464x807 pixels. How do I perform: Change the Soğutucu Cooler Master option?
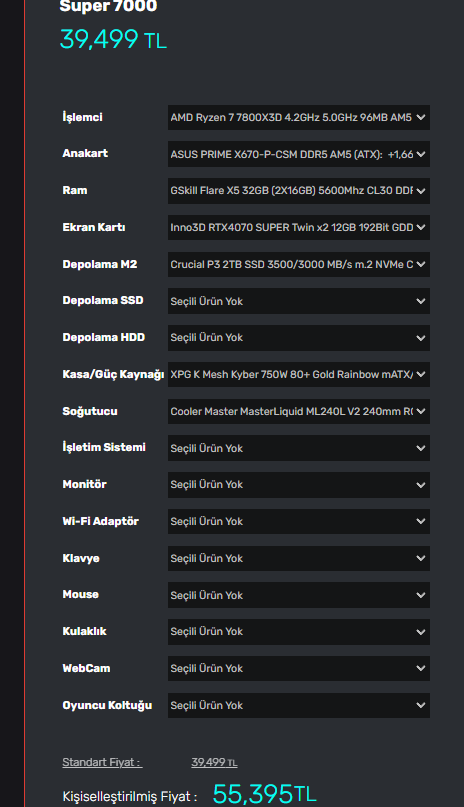click(298, 411)
